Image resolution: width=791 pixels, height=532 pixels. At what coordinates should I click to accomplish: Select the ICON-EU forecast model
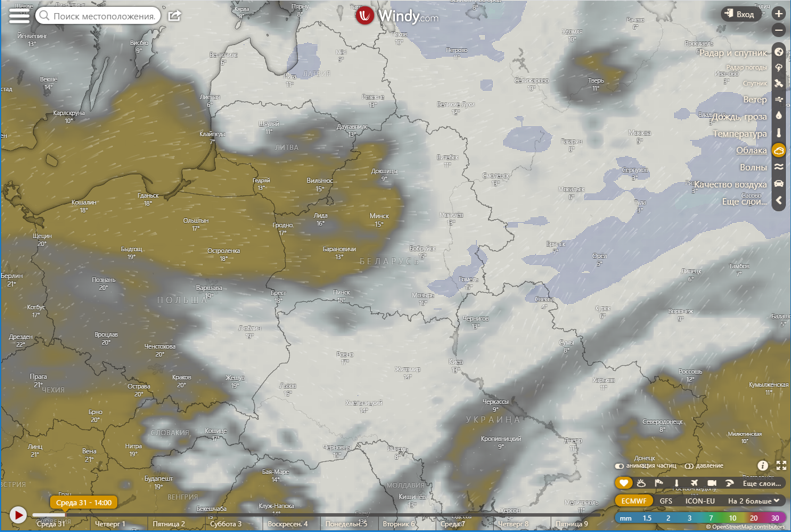tap(700, 501)
